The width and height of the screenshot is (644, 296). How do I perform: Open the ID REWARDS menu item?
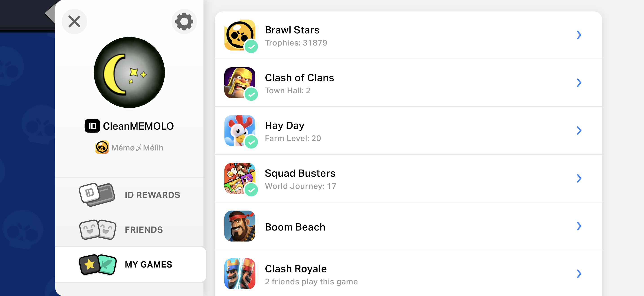coord(130,195)
